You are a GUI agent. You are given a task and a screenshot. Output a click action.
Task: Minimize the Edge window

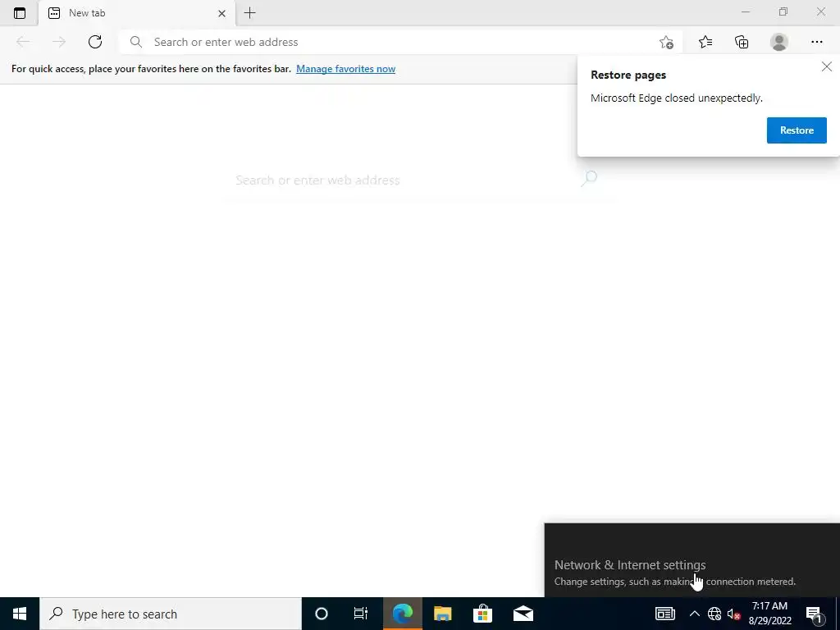(x=745, y=11)
